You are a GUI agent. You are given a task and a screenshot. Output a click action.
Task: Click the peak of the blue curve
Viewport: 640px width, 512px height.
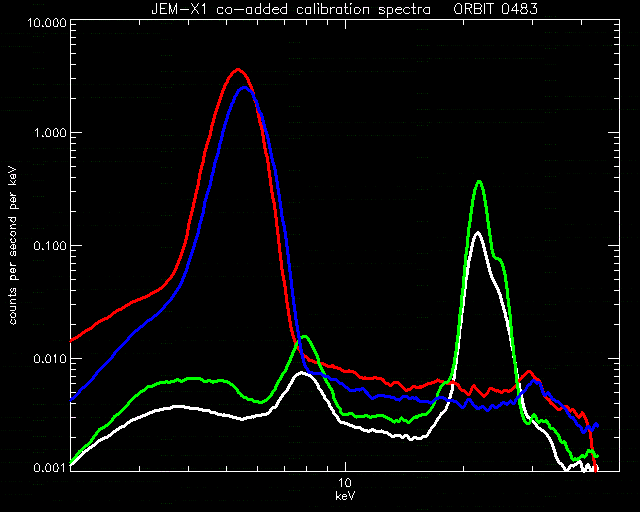coord(244,88)
